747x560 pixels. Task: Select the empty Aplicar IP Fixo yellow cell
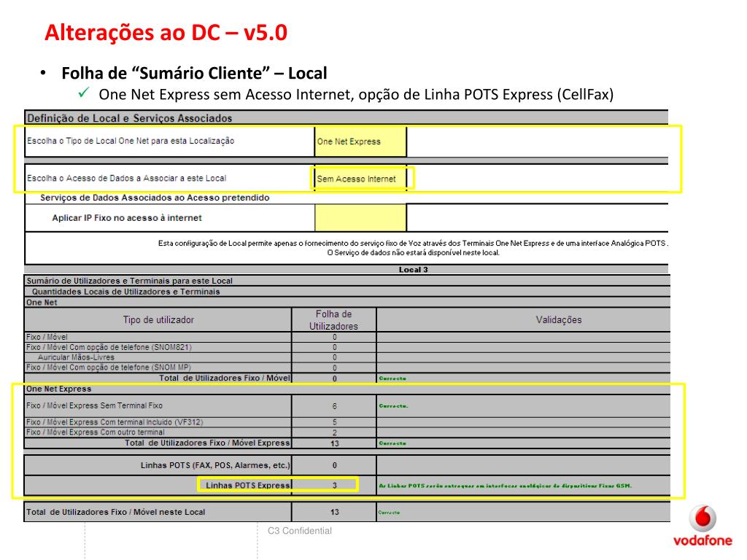[x=360, y=217]
